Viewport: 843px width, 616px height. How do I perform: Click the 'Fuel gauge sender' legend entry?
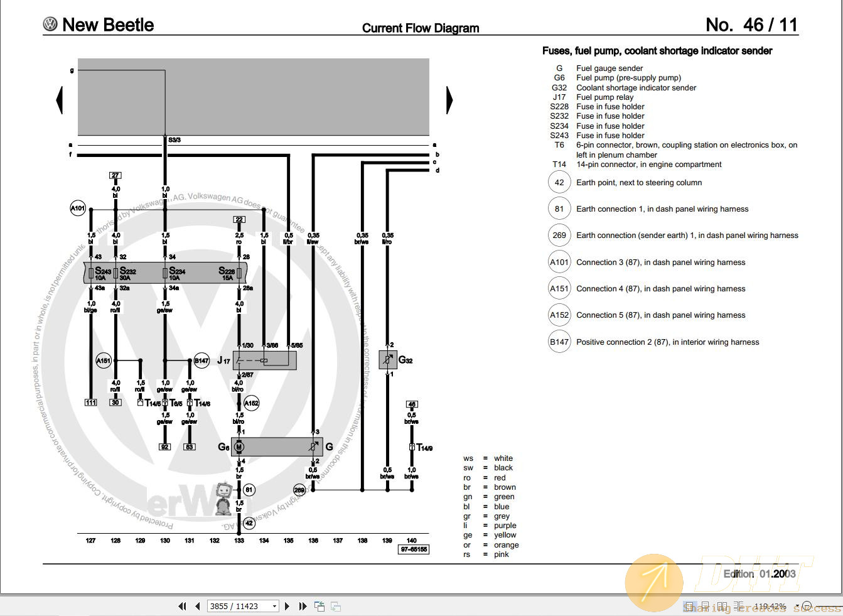pos(609,68)
